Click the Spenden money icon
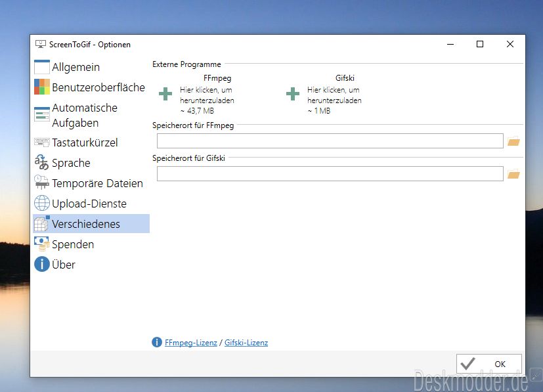543x392 pixels. pos(42,244)
